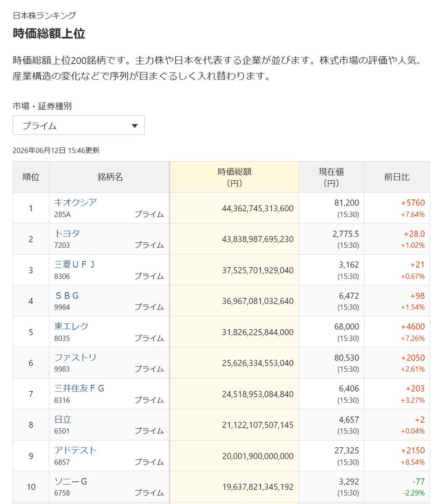Click current price 68,000
The height and width of the screenshot is (504, 443).
(346, 326)
